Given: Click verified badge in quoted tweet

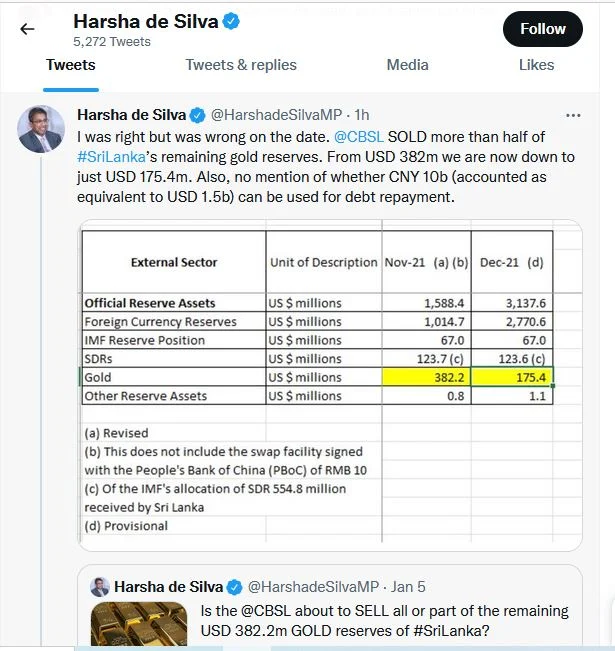Looking at the screenshot, I should [235, 587].
